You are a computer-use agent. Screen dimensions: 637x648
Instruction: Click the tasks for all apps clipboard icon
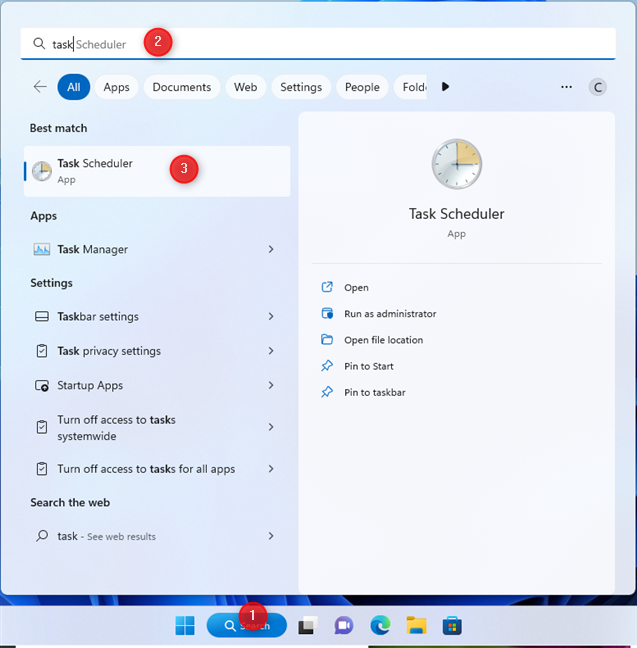point(42,469)
